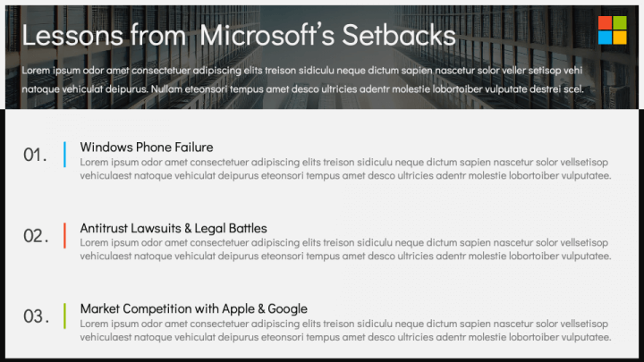Click description text under Market Competition heading
The width and height of the screenshot is (644, 362).
[x=345, y=331]
